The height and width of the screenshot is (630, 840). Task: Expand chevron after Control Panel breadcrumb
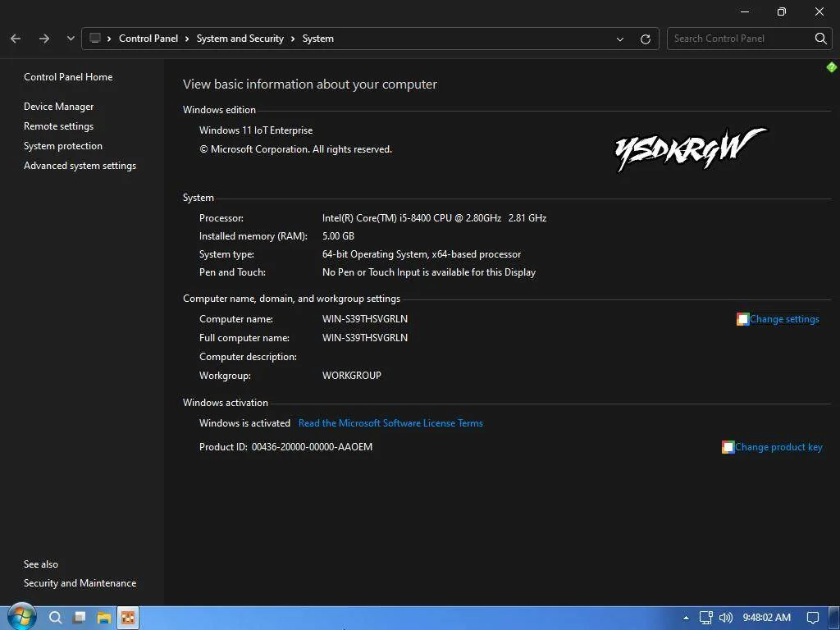pos(187,39)
